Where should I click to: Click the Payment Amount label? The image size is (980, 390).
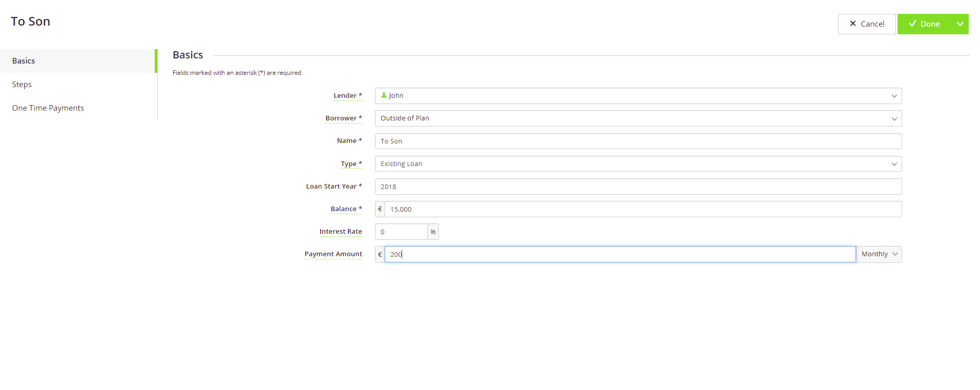click(333, 254)
